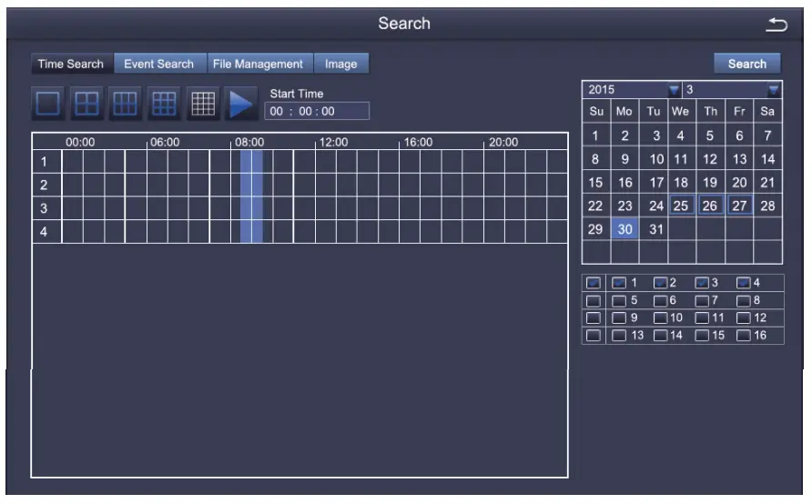This screenshot has width=812, height=504.
Task: Click the highlighted recording on channel 1 timeline
Action: 251,161
